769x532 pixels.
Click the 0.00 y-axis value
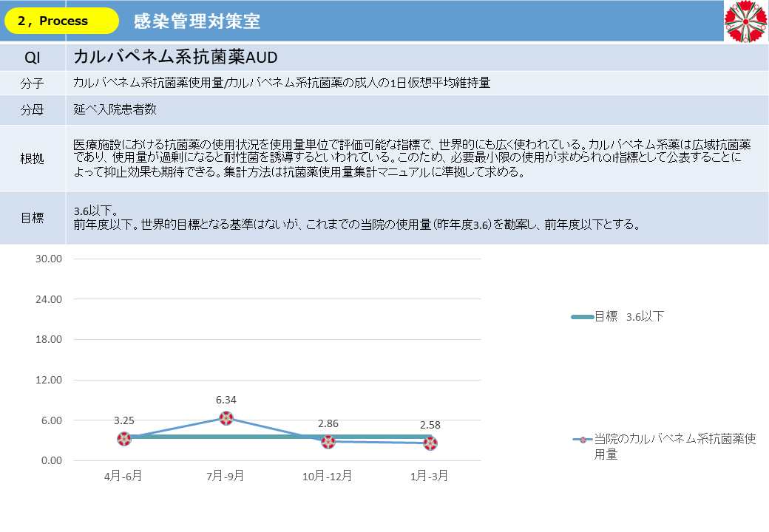click(52, 460)
